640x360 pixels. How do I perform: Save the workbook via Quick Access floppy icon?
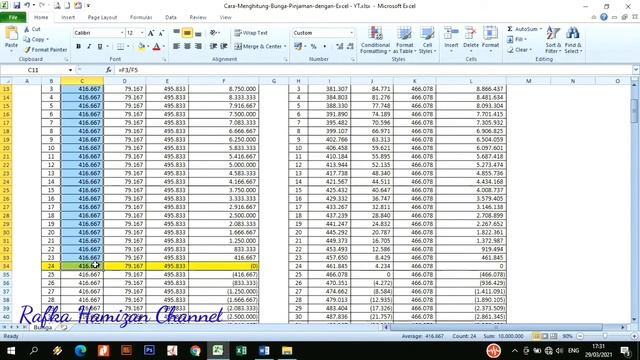[16, 5]
